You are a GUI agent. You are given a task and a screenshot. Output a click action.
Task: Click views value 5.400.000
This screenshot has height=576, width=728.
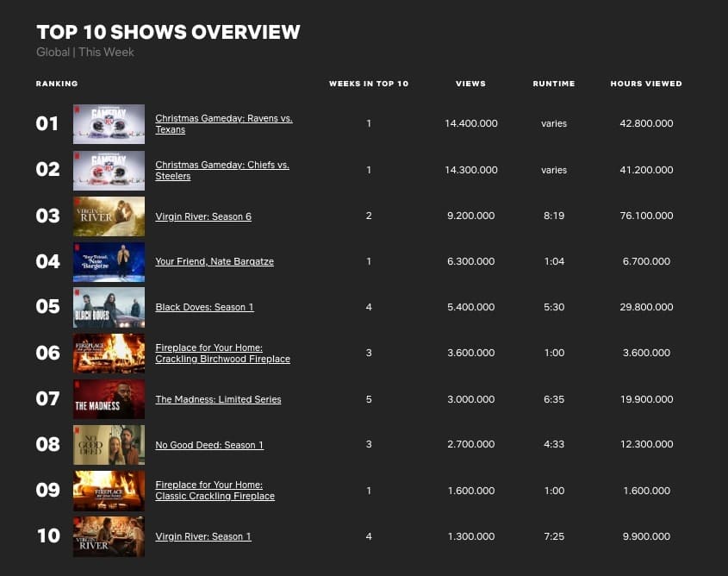(x=470, y=307)
